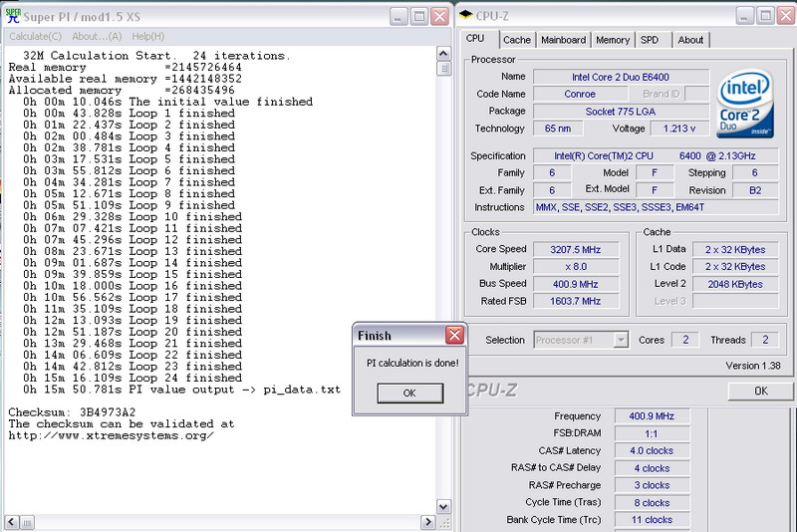The width and height of the screenshot is (797, 532).
Task: Click the Multiplier value 'x 8.0'
Action: [x=576, y=267]
